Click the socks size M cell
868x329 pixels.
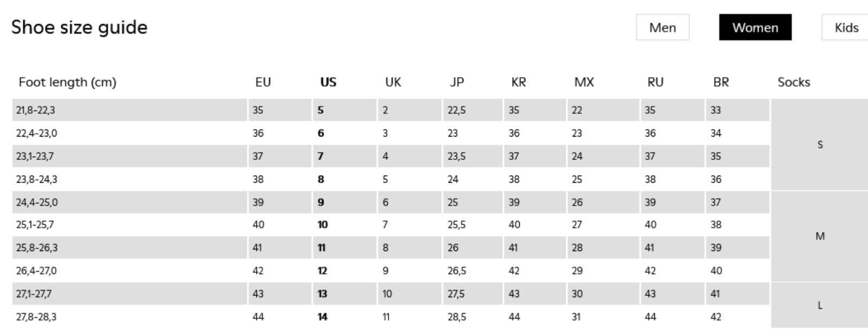[x=820, y=236]
